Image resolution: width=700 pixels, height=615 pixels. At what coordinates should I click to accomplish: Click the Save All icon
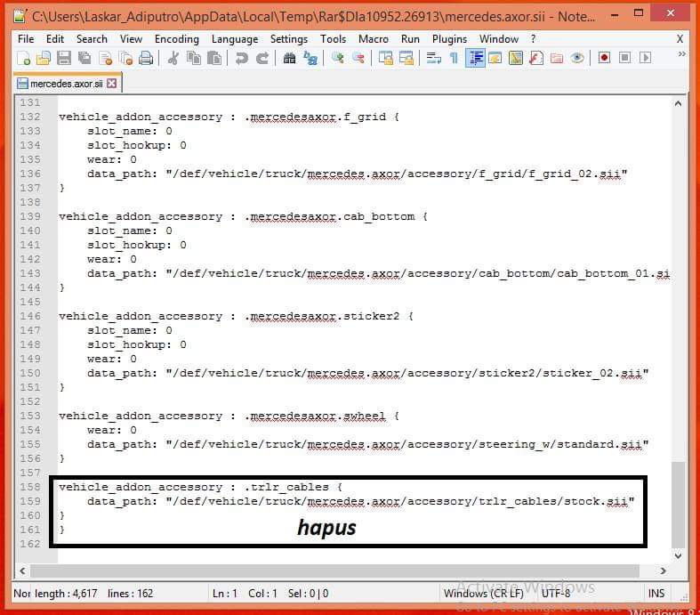[84, 58]
